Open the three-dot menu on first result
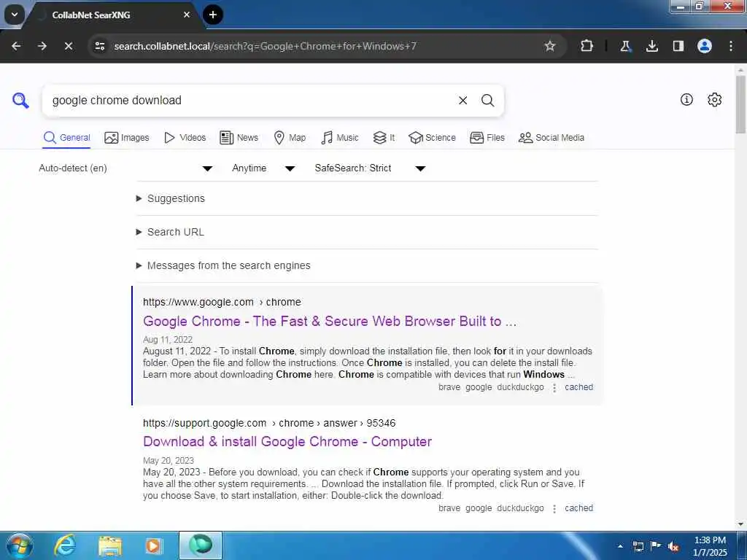Viewport: 747px width, 560px height. [x=554, y=388]
